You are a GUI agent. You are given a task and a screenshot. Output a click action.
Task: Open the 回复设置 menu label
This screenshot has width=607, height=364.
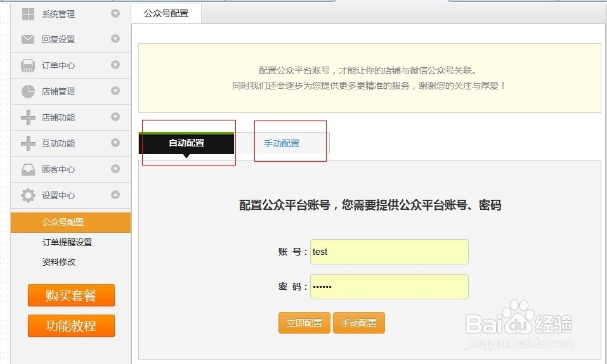point(58,39)
